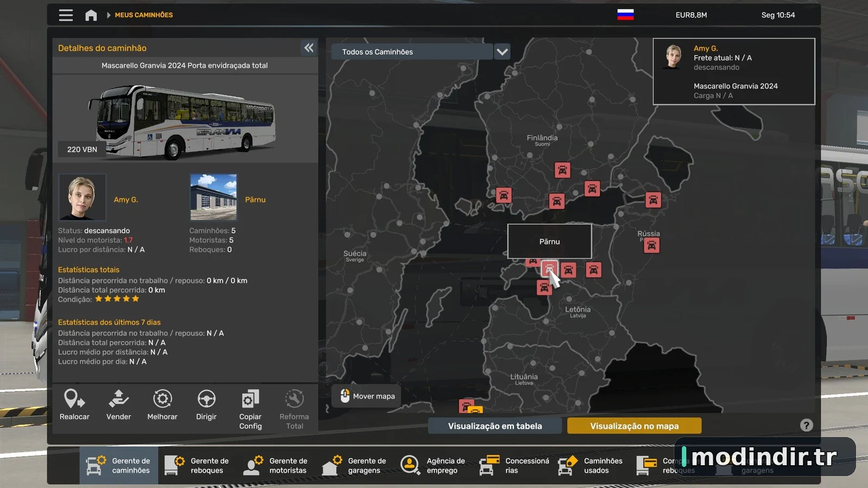The image size is (868, 488).
Task: Click the Letônia map label
Action: pyautogui.click(x=578, y=311)
